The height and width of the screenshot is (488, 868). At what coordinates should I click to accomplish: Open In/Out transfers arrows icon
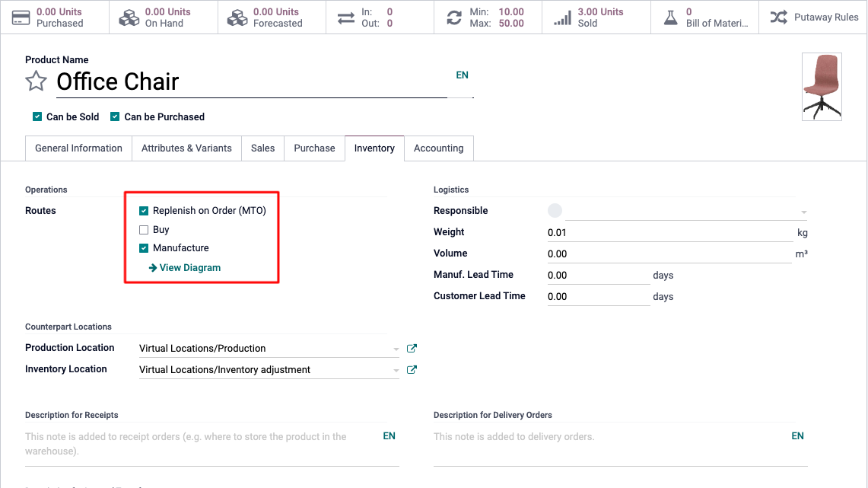coord(346,17)
